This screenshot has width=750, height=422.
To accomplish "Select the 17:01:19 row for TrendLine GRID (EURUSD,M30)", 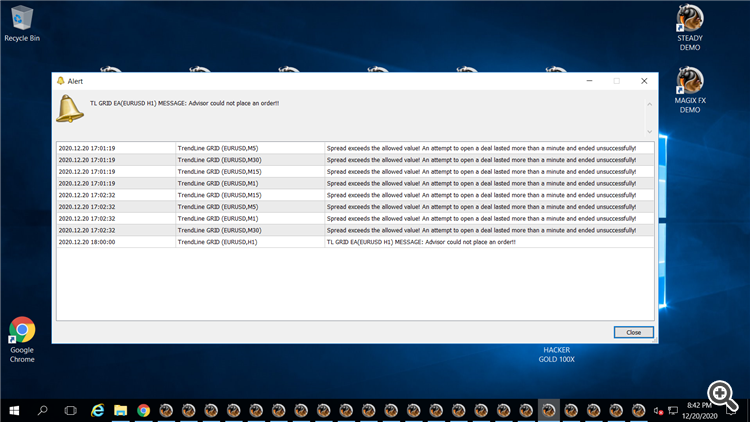I will (x=355, y=160).
